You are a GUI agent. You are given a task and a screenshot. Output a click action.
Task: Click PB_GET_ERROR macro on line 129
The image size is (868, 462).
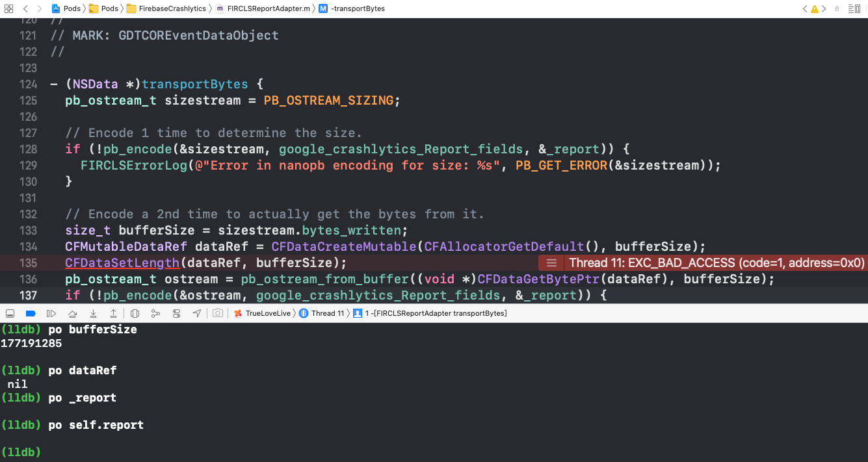[561, 165]
